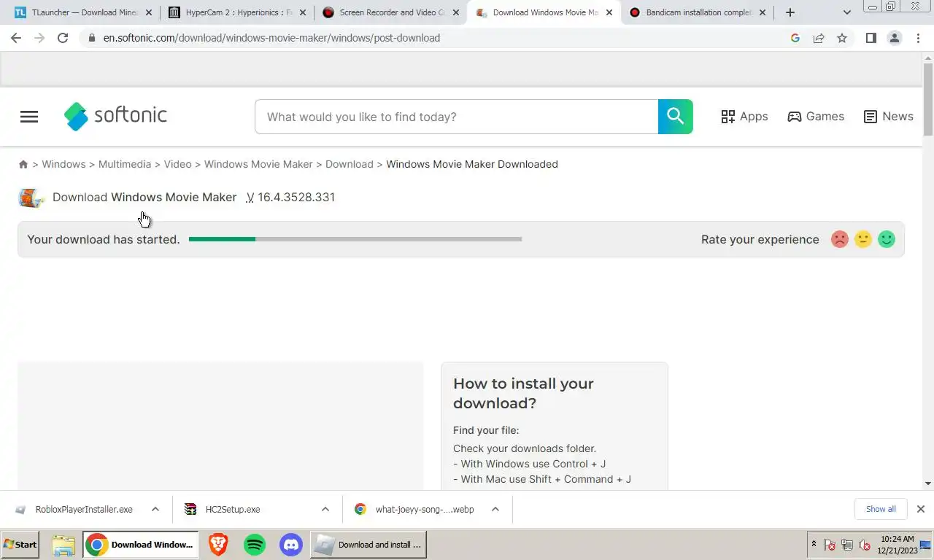Open Brave browser from taskbar
This screenshot has width=934, height=560.
pyautogui.click(x=218, y=545)
